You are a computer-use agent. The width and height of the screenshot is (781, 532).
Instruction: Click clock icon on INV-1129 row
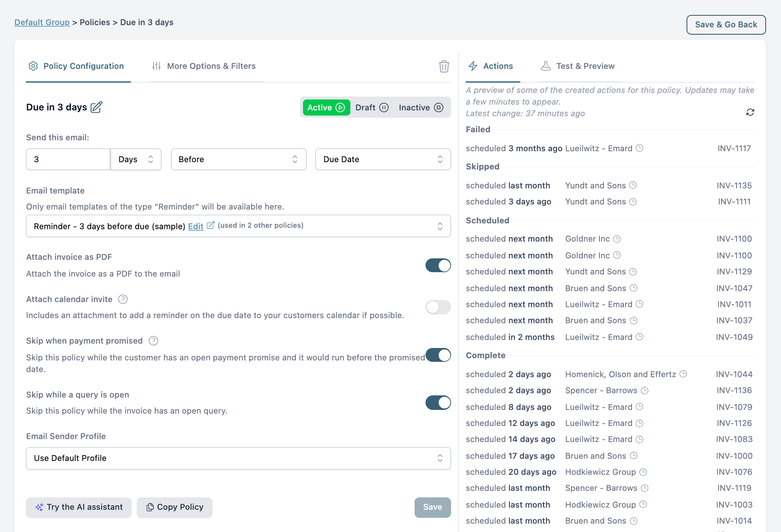click(x=633, y=271)
